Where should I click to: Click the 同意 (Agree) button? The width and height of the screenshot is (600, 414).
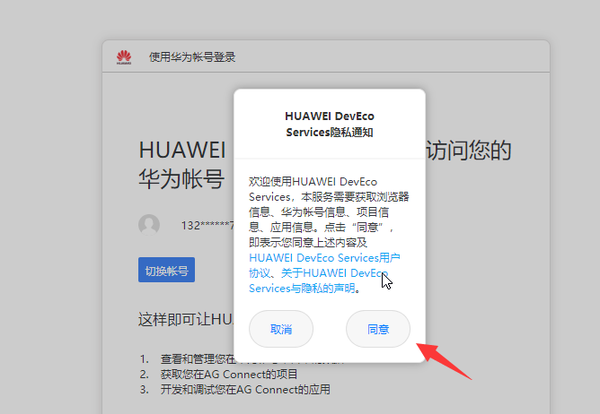tap(378, 329)
